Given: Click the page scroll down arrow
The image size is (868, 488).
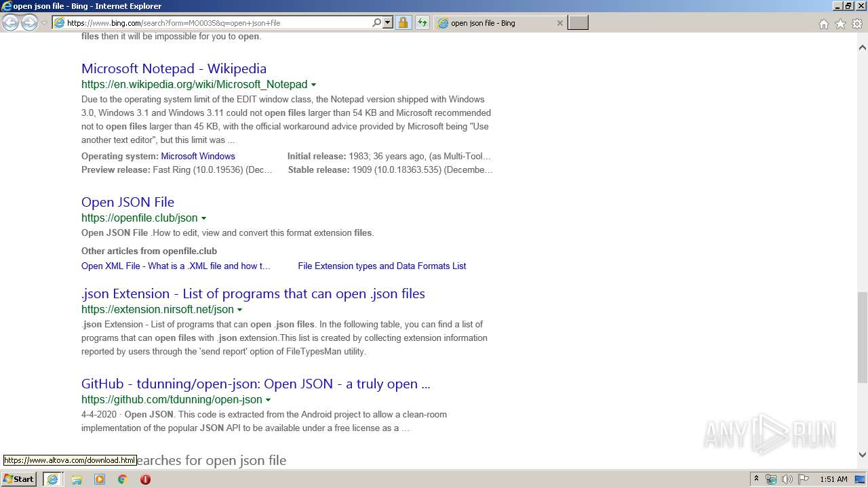Looking at the screenshot, I should [x=862, y=455].
